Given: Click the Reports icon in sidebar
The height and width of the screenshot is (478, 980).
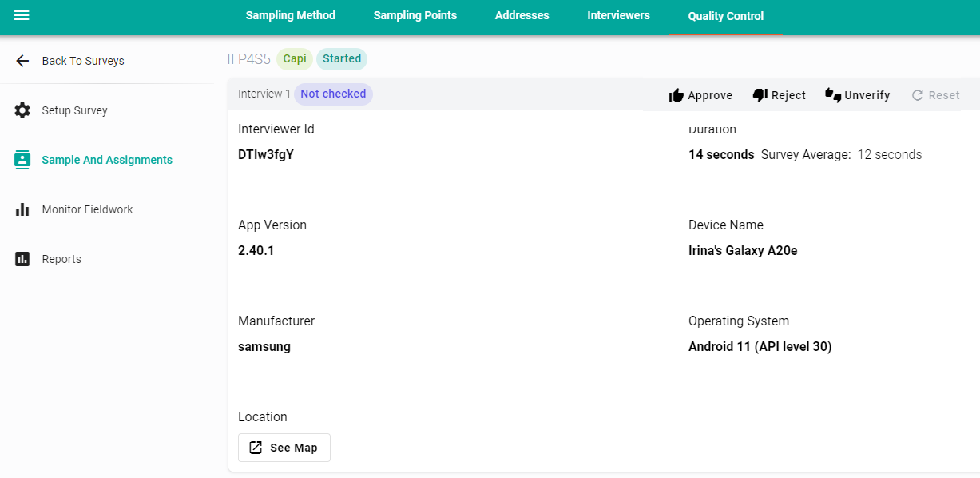Looking at the screenshot, I should pyautogui.click(x=22, y=259).
